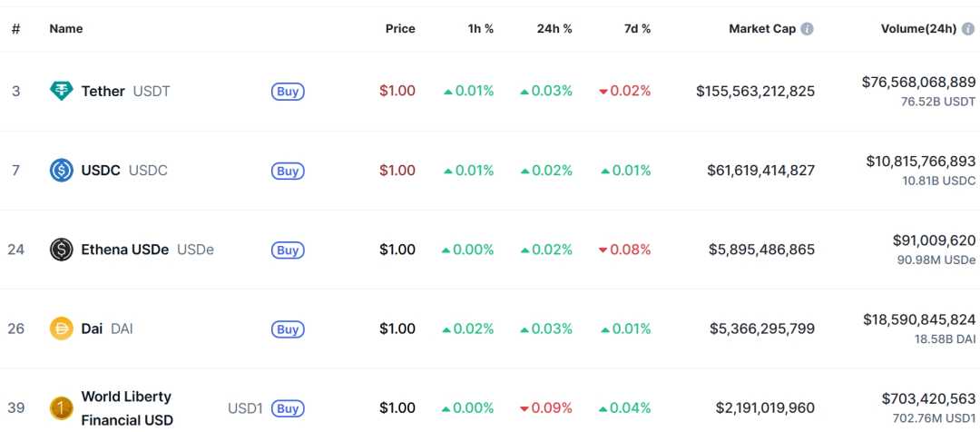The width and height of the screenshot is (980, 432).
Task: Click Tether's 24h volume amount
Action: coord(918,82)
